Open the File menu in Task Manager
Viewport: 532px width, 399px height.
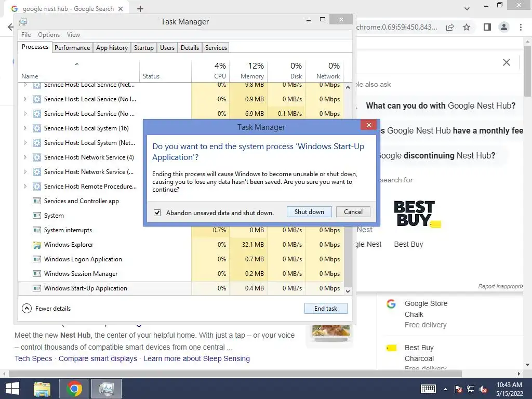(26, 35)
